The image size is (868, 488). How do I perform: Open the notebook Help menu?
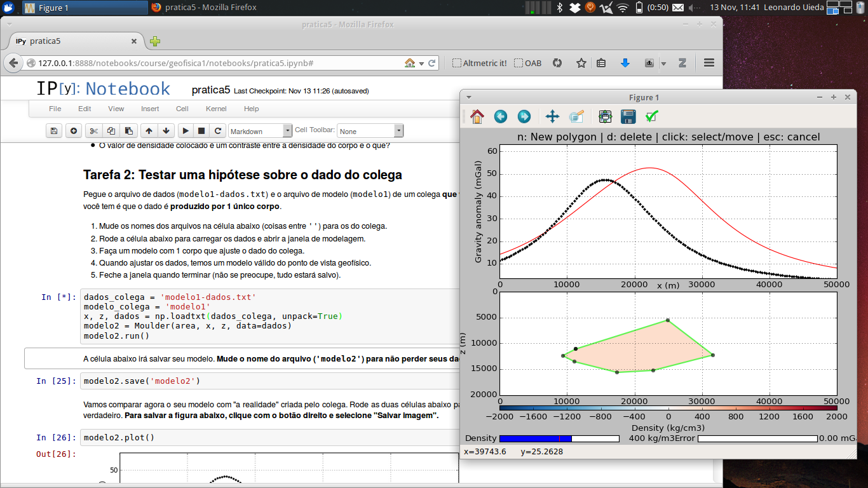coord(252,109)
